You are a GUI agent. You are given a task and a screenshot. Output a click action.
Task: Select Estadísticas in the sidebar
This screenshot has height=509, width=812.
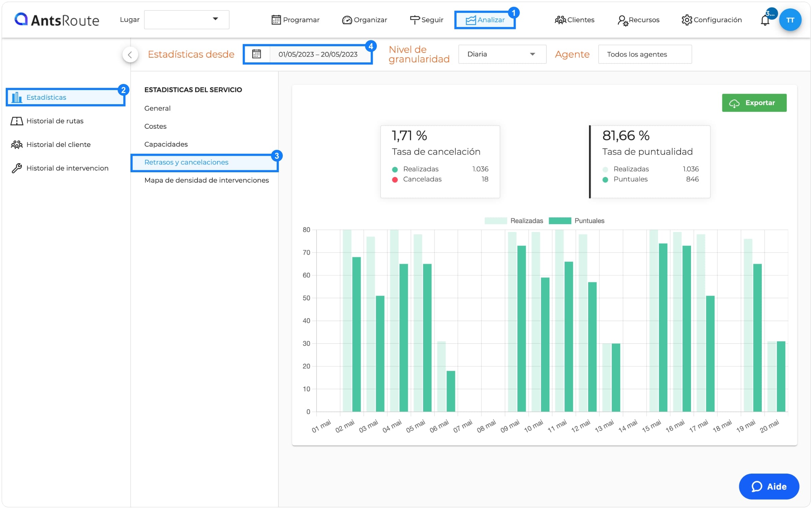tap(65, 97)
